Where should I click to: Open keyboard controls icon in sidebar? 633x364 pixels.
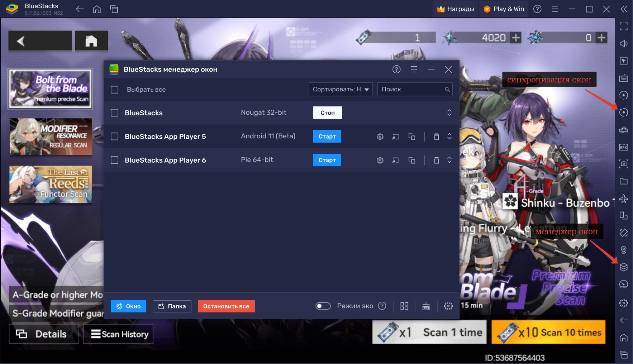(x=624, y=78)
